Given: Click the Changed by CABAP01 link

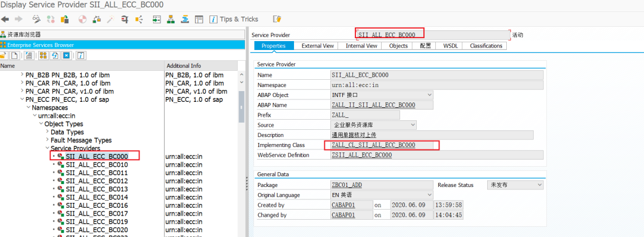Looking at the screenshot, I should coord(343,215).
